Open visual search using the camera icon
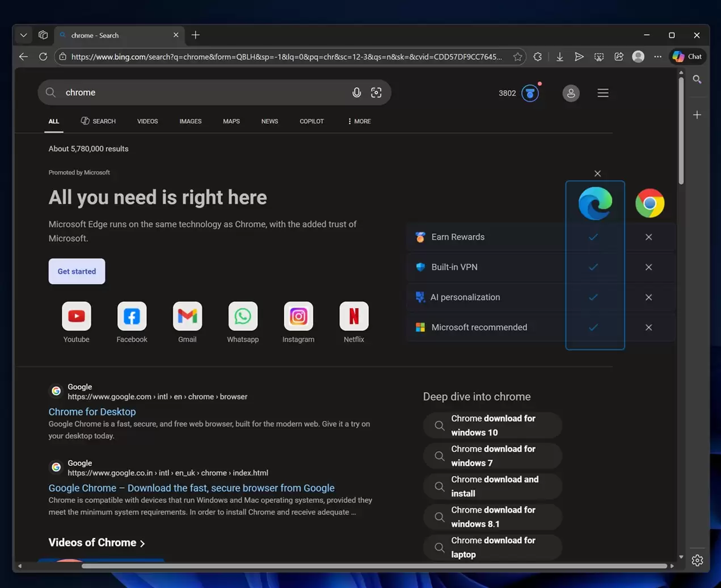Image resolution: width=721 pixels, height=588 pixels. (376, 93)
